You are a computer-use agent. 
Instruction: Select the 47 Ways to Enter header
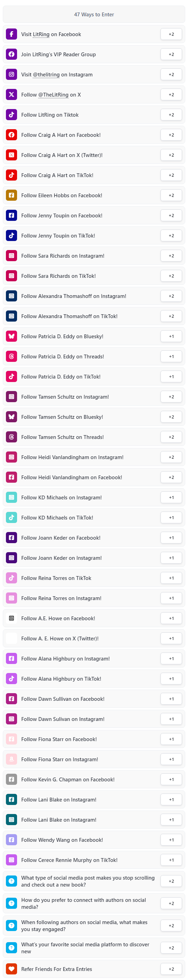click(94, 15)
